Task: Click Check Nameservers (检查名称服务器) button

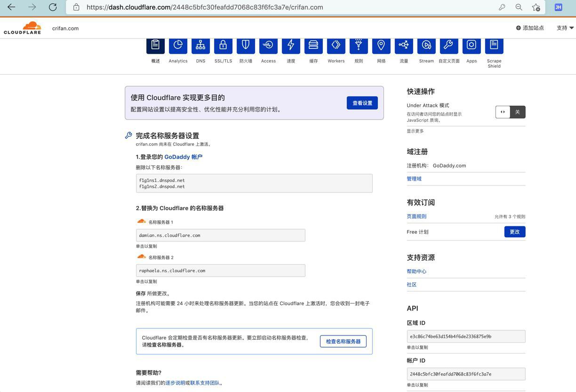Action: (343, 341)
